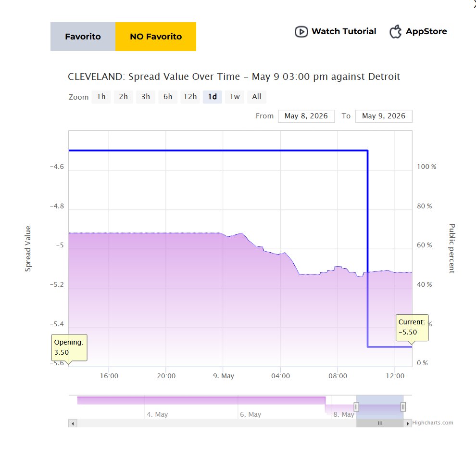
Task: Set zoom range to 2h
Action: tap(123, 97)
